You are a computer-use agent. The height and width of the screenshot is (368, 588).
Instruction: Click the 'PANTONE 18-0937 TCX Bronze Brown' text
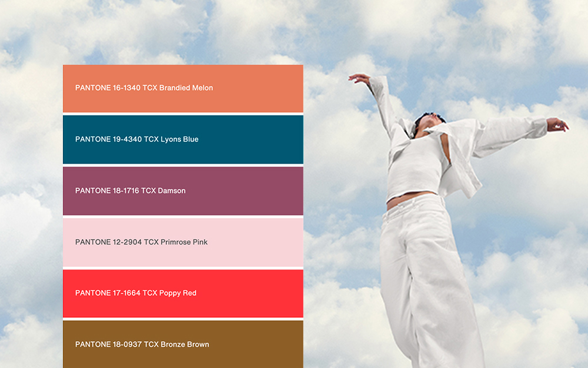click(x=142, y=344)
